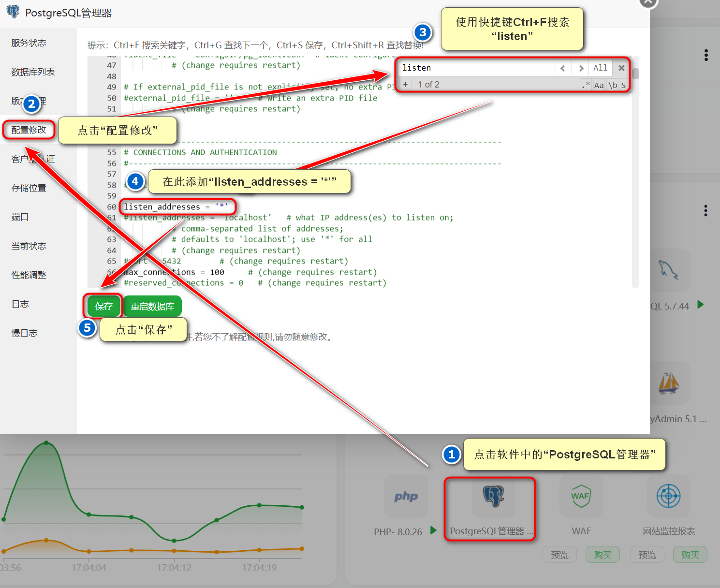Open lower three-dot menu in background panel
The height and width of the screenshot is (588, 720).
point(705,211)
